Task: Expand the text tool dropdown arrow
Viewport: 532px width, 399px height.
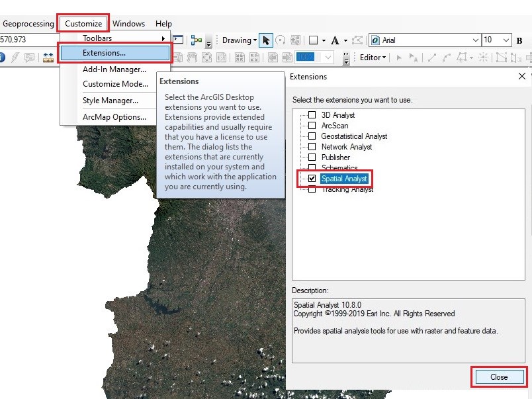Action: (x=345, y=41)
